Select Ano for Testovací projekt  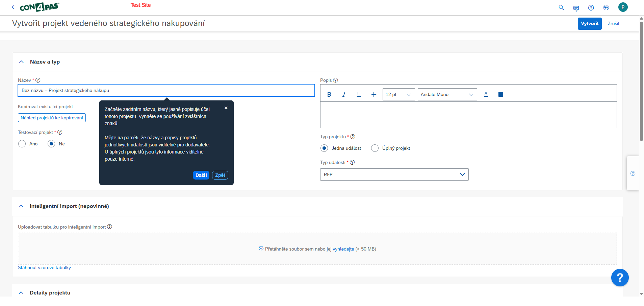click(22, 144)
